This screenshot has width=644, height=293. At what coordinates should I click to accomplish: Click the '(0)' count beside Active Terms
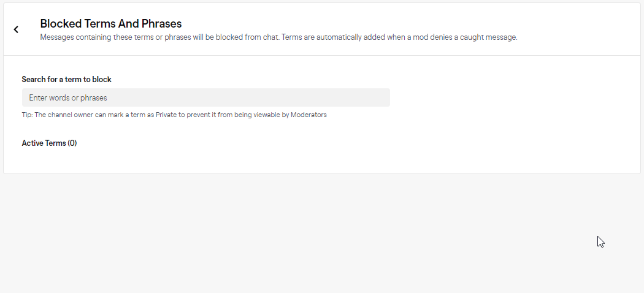click(72, 143)
